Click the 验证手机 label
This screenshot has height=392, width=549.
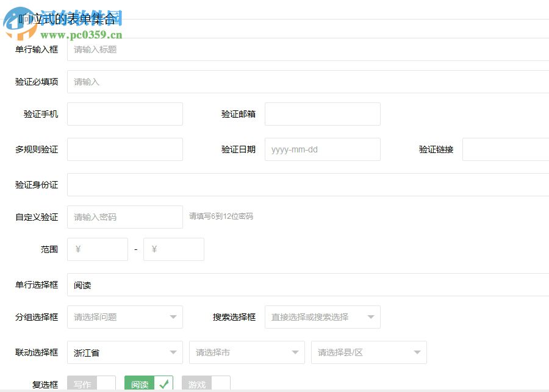(x=41, y=114)
